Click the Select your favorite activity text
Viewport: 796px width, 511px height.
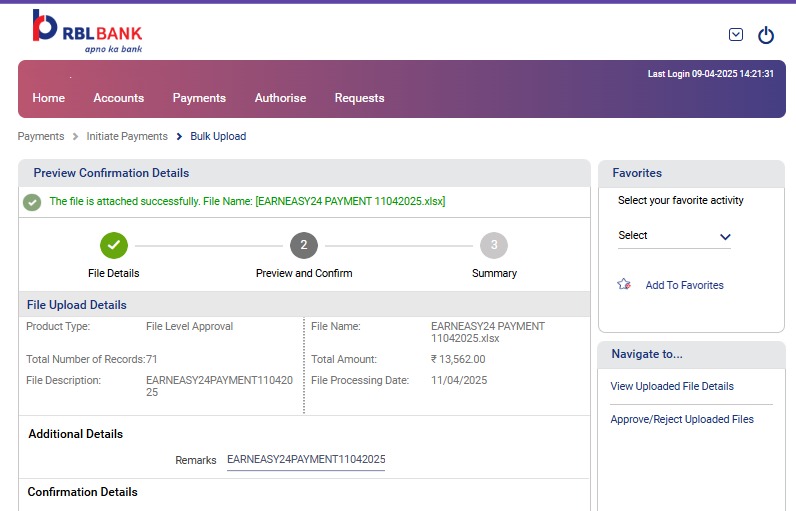click(x=681, y=200)
